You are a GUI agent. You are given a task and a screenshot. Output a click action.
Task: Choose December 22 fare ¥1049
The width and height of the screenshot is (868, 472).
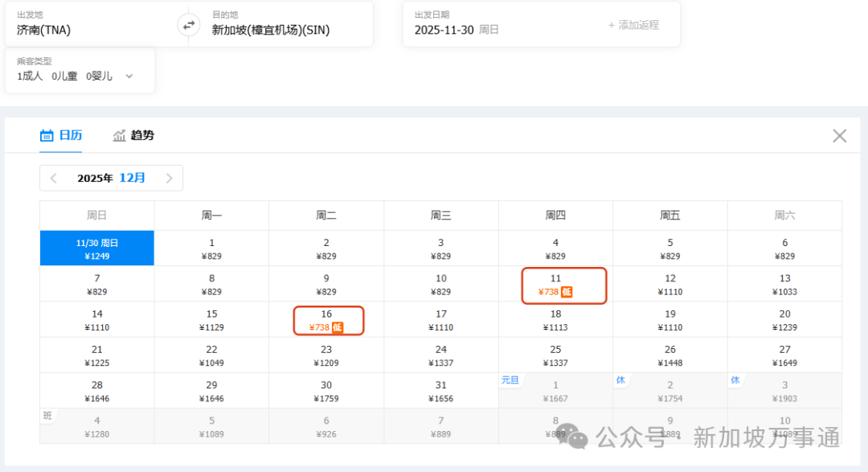[x=211, y=355]
